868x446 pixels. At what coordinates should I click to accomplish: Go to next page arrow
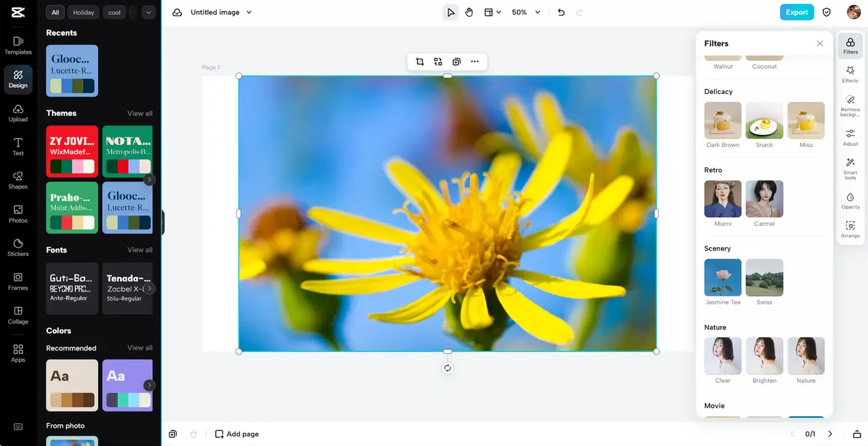(x=830, y=434)
